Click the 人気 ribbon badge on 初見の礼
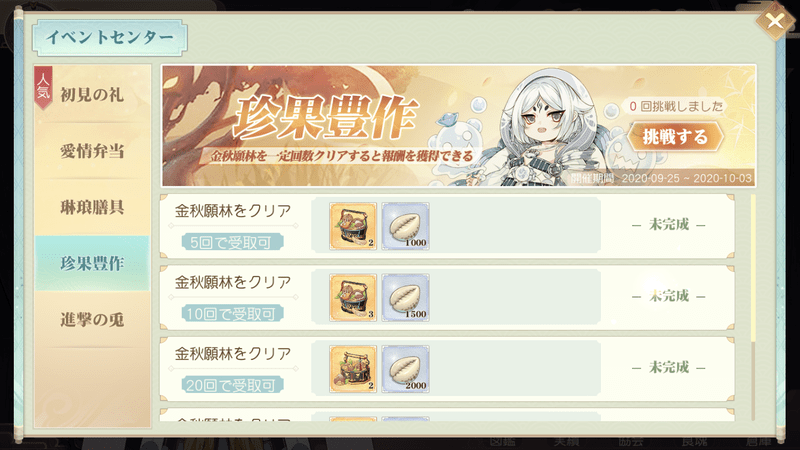This screenshot has width=800, height=450. 43,87
